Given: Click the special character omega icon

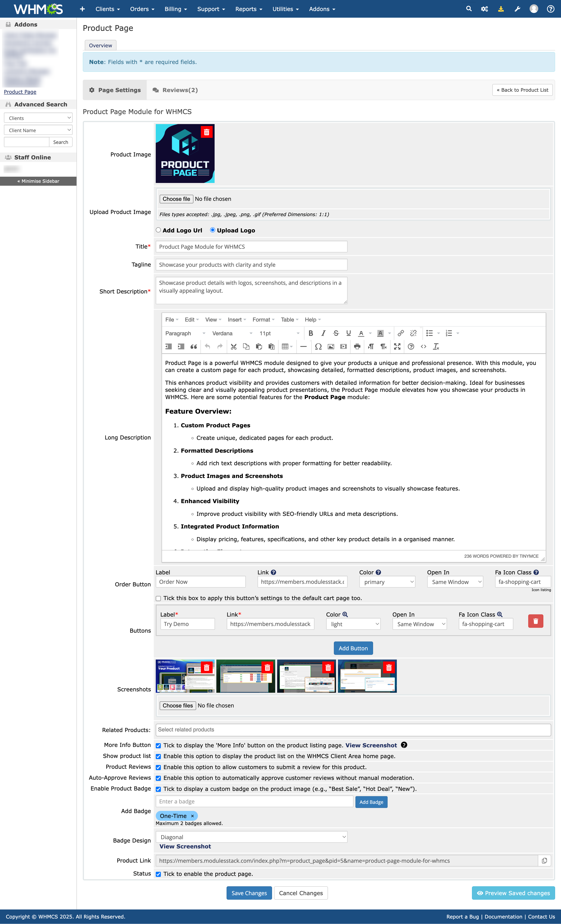Looking at the screenshot, I should coord(318,346).
